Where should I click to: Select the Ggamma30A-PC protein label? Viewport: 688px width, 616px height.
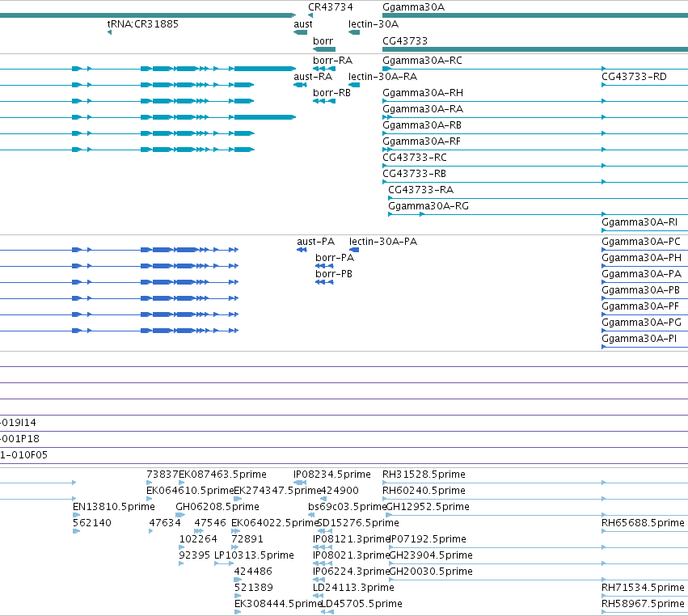coord(640,242)
